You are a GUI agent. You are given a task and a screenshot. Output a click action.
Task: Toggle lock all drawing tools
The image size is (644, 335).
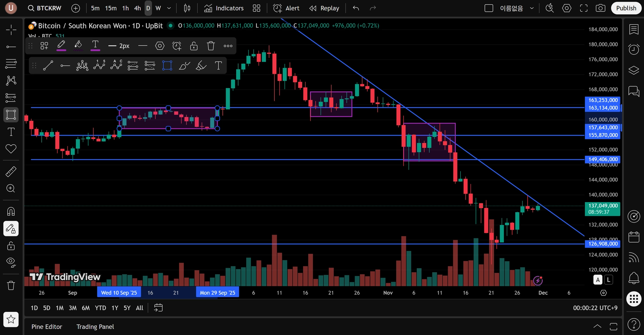11,246
